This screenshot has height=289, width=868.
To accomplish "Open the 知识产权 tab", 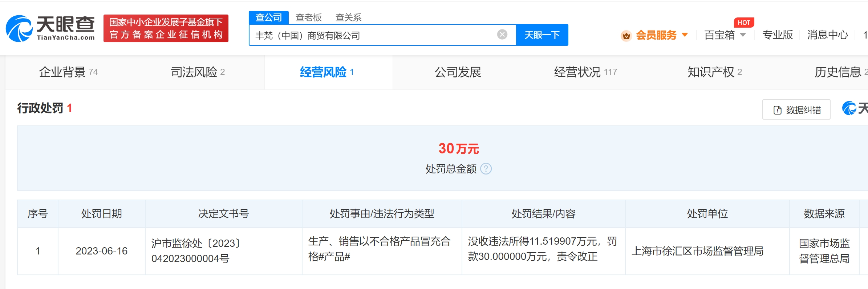I will [x=715, y=72].
